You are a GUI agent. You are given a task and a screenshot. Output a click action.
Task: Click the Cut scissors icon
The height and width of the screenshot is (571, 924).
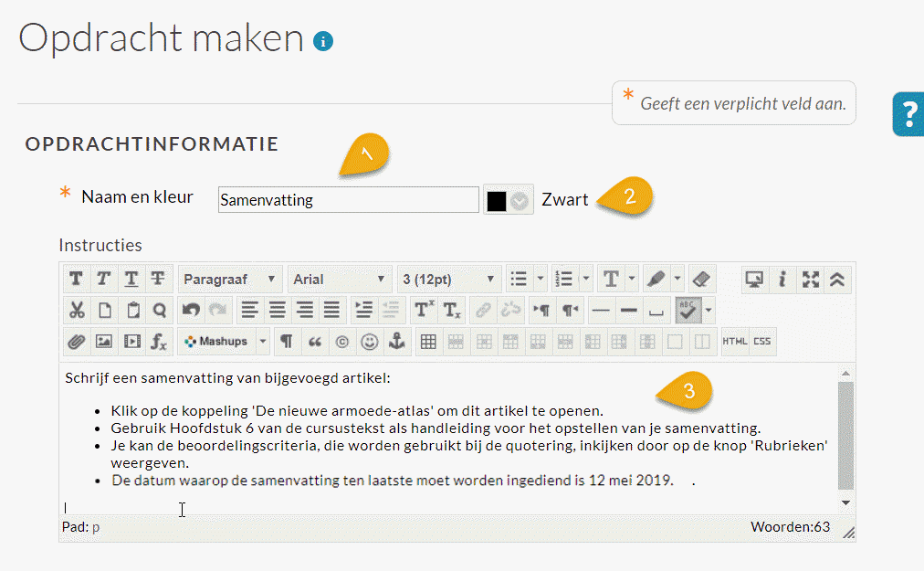point(77,311)
